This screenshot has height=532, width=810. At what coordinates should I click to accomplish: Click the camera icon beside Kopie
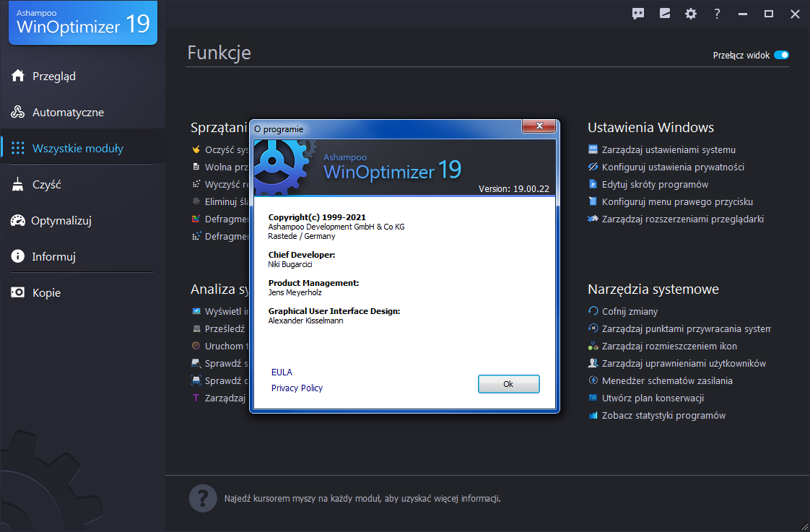[x=18, y=292]
